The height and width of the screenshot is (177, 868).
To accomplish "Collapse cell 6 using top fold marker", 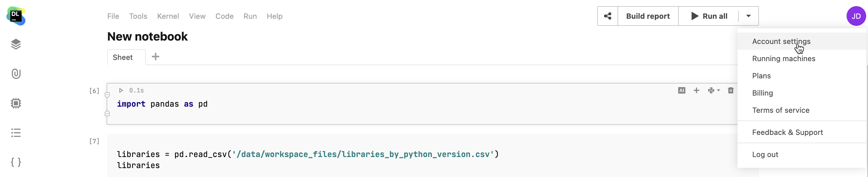I will (107, 95).
